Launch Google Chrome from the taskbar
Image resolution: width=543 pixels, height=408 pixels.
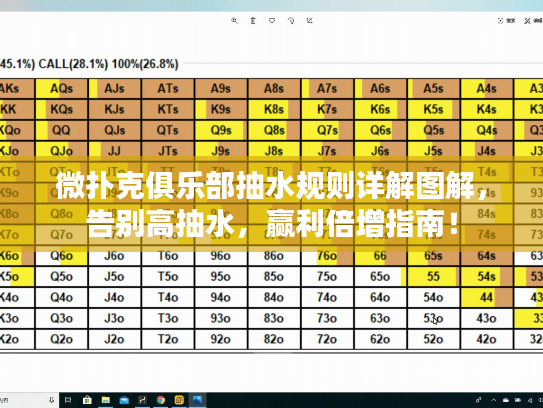tap(161, 400)
